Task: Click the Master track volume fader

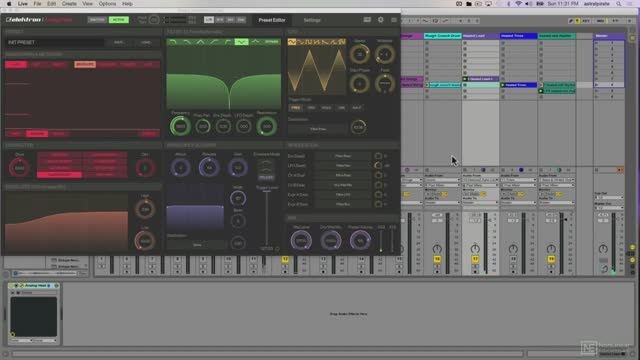Action: (613, 243)
